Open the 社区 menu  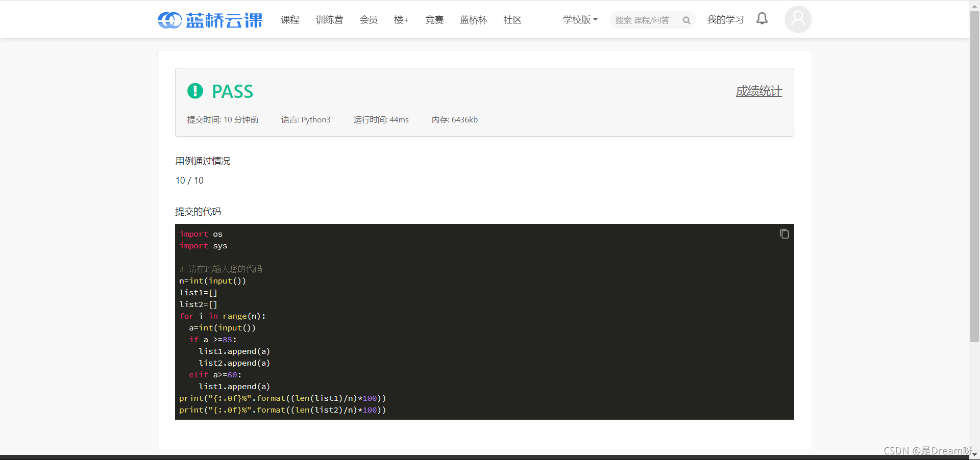[512, 20]
